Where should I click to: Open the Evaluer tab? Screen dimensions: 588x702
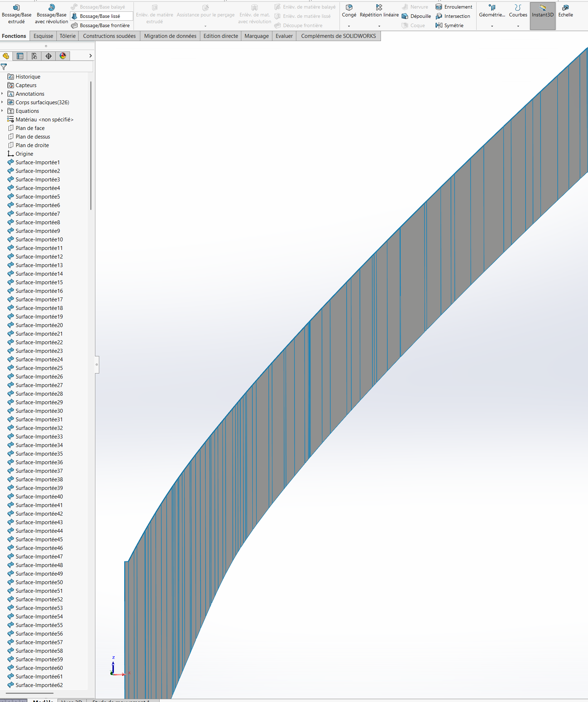284,36
